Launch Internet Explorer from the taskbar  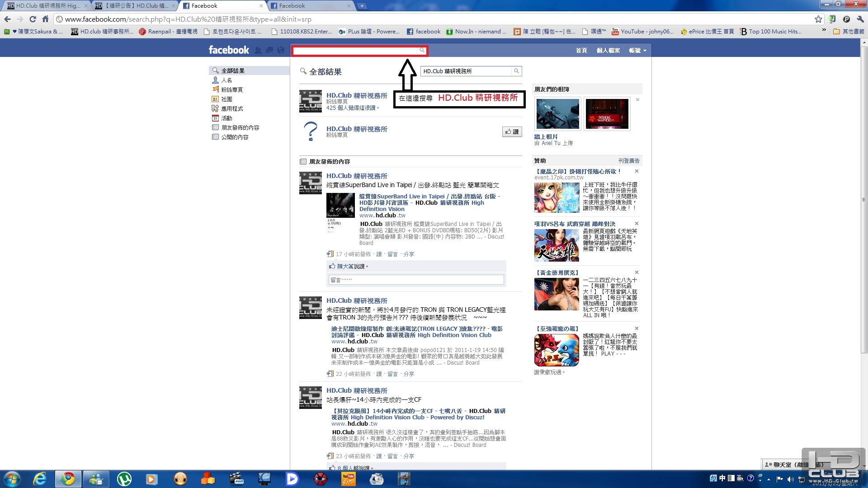pyautogui.click(x=40, y=479)
